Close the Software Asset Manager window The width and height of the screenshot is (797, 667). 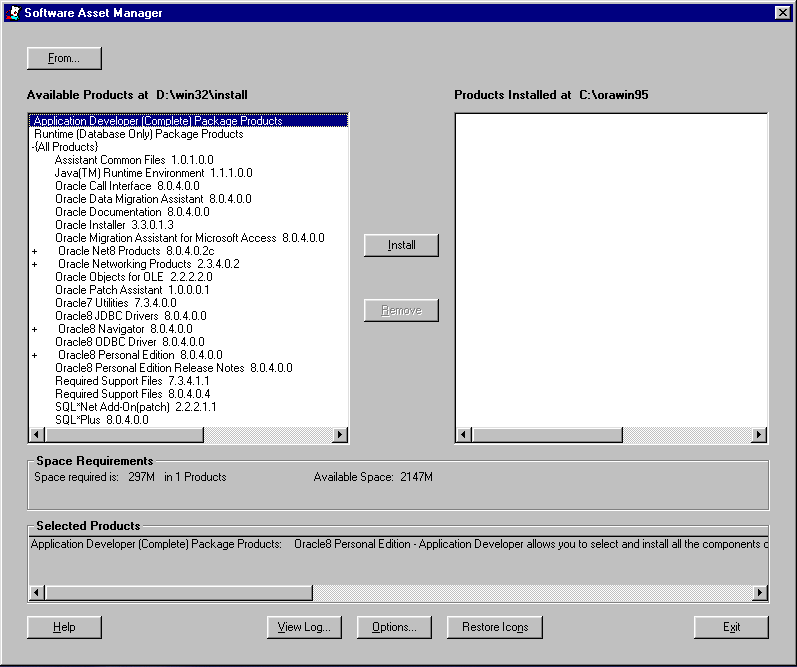click(x=782, y=13)
